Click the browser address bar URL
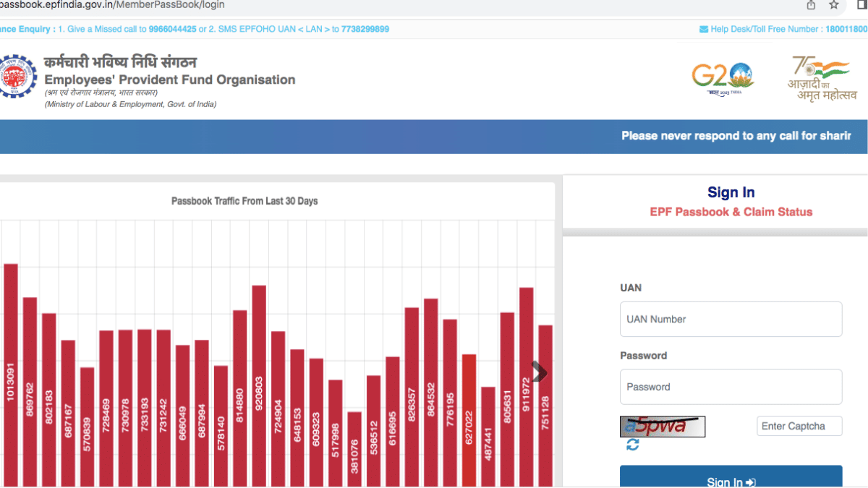Viewport: 868px width, 488px height. pyautogui.click(x=112, y=5)
